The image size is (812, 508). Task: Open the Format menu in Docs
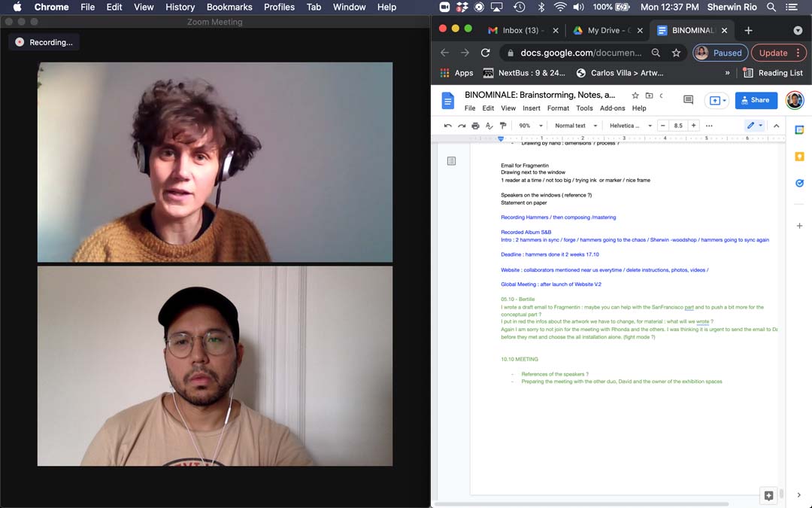558,108
